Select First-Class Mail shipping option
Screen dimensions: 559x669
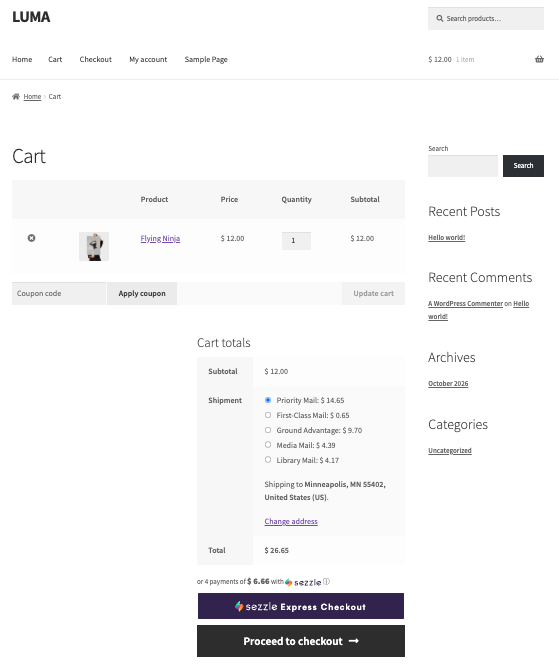(268, 415)
